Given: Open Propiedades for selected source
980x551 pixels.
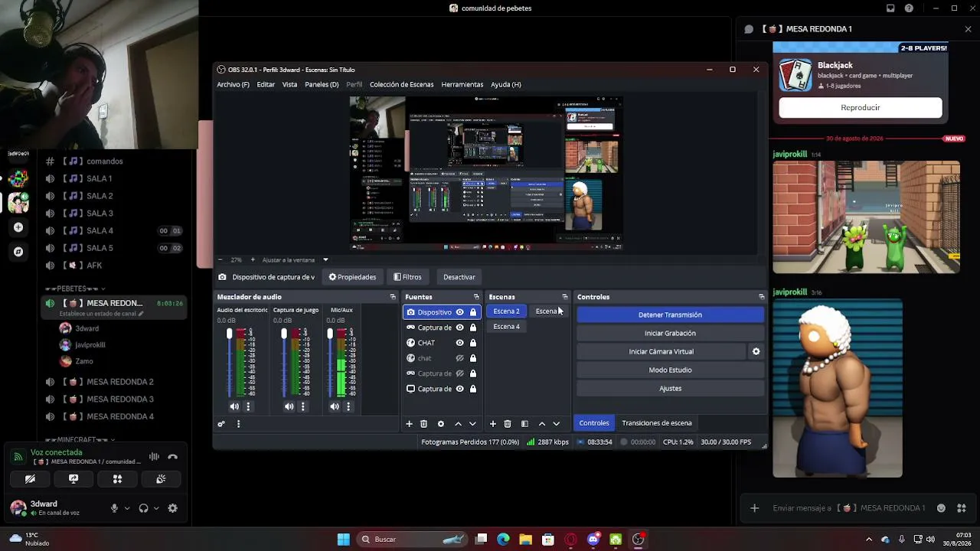Looking at the screenshot, I should (353, 277).
